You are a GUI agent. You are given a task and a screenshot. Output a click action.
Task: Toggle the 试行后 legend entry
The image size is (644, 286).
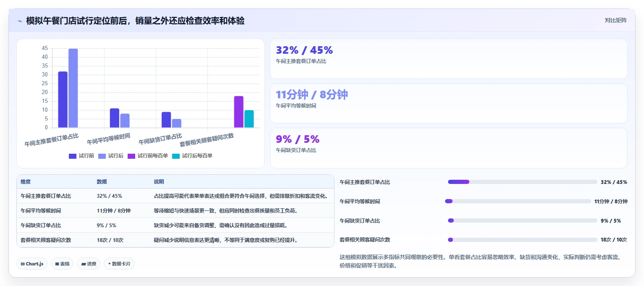click(x=111, y=156)
